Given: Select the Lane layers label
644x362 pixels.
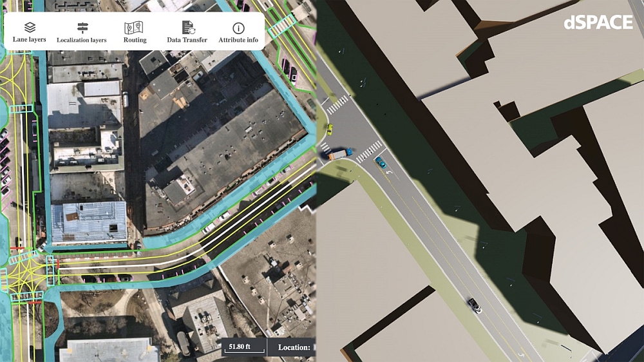Looking at the screenshot, I should 29,39.
